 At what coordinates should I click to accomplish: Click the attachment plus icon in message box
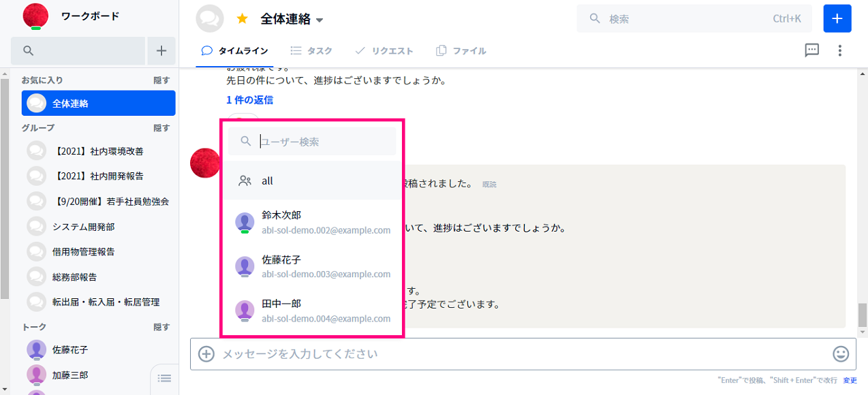tap(206, 354)
